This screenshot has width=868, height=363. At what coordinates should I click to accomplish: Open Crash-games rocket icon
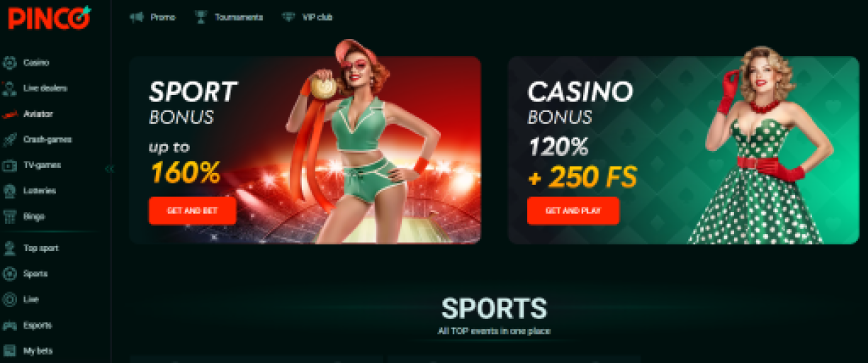[x=9, y=140]
